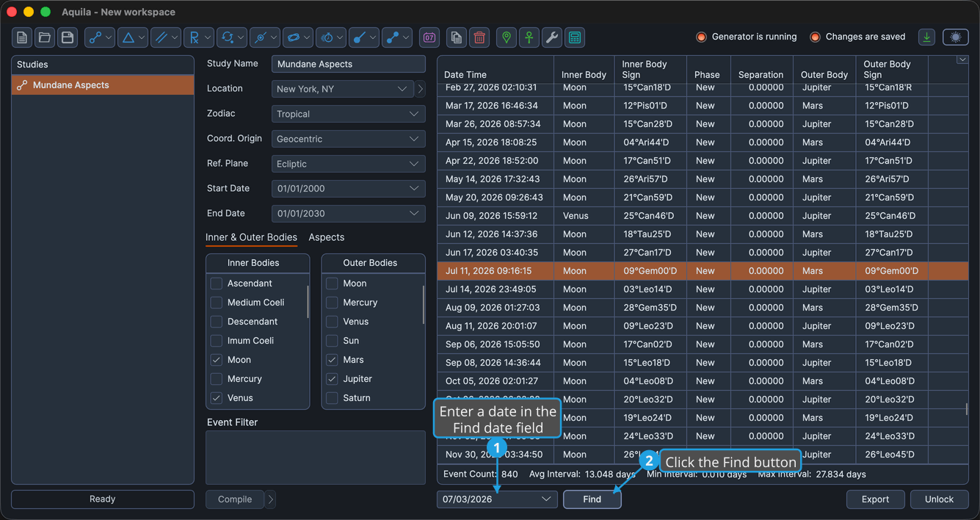The width and height of the screenshot is (980, 520).
Task: Open settings wrench icon
Action: tap(552, 37)
